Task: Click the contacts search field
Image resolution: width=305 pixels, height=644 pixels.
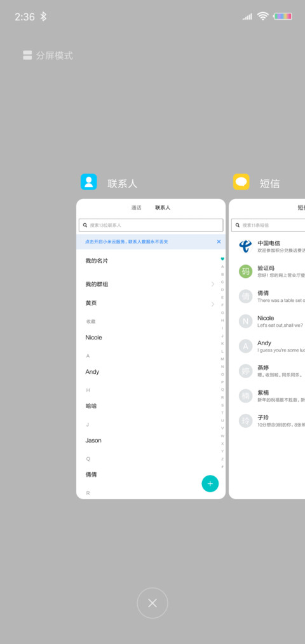Action: point(151,225)
